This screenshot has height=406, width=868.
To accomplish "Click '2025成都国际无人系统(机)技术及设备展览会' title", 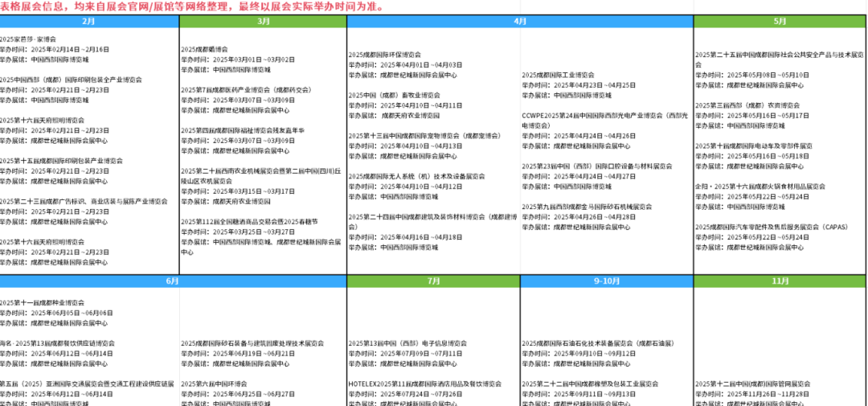I will point(417,177).
